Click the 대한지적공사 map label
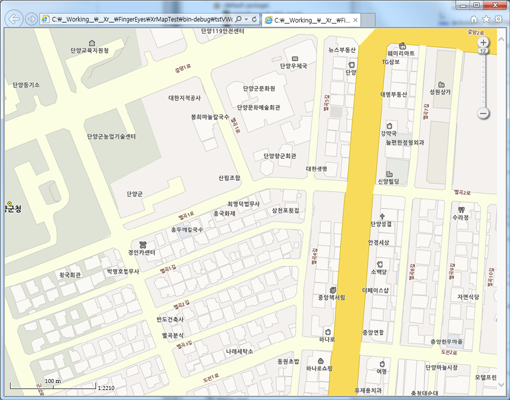The width and height of the screenshot is (510, 400). [x=184, y=98]
